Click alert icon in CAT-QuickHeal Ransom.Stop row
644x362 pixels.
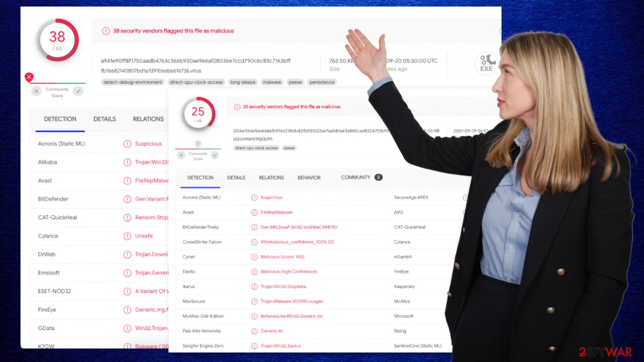(x=127, y=217)
